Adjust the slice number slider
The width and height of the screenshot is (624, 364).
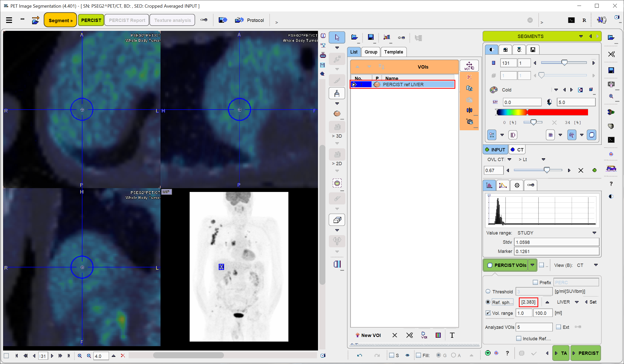click(564, 63)
